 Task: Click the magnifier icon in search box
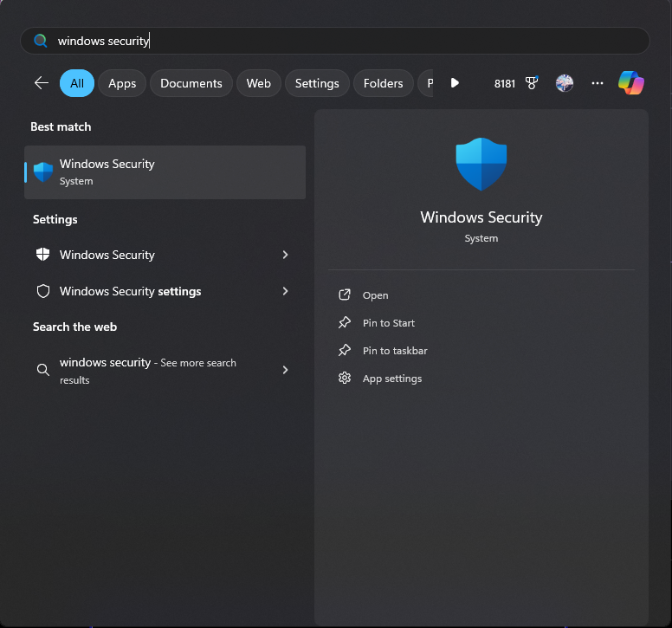click(x=40, y=41)
